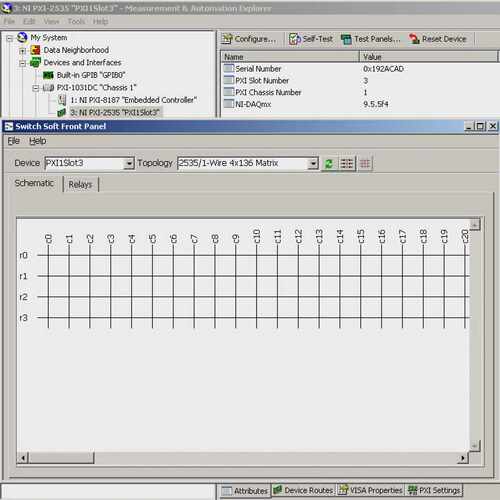This screenshot has width=500, height=500.
Task: Switch to the Device Routes bottom tab
Action: (303, 490)
